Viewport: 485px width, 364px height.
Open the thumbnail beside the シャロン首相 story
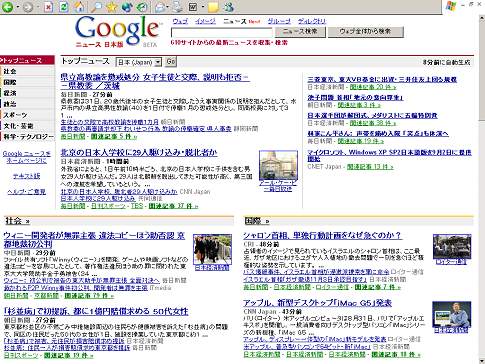click(x=452, y=247)
